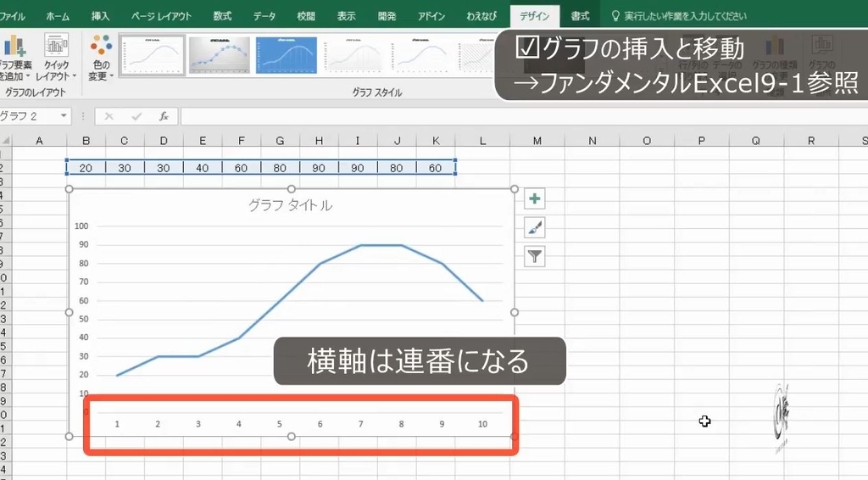Switch to the 挿入 tab
The width and height of the screenshot is (868, 480).
coord(100,16)
